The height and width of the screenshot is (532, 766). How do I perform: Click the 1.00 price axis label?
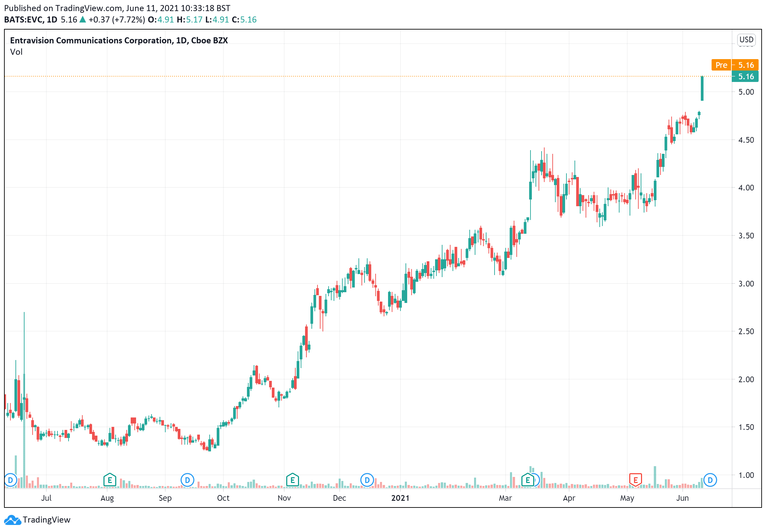coord(746,475)
